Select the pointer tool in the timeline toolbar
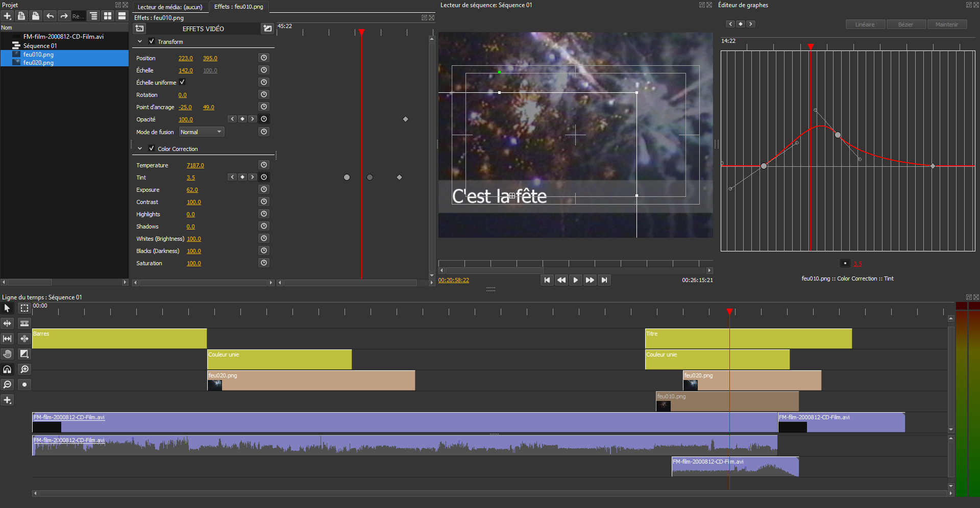 pos(7,308)
